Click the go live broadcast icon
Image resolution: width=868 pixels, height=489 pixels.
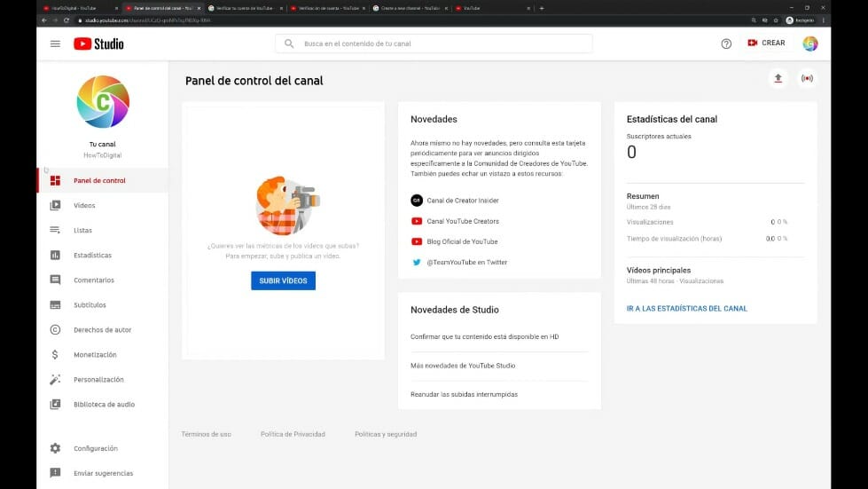[807, 78]
